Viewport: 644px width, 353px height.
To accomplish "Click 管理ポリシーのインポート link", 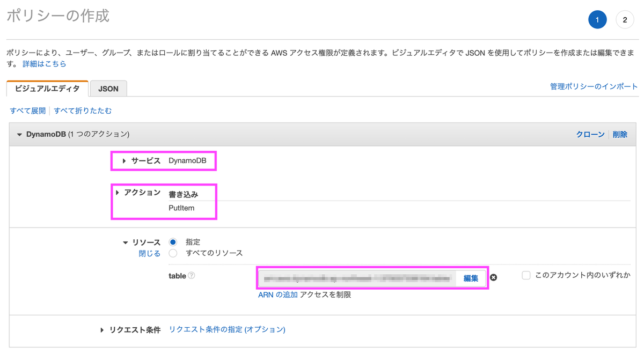I will (595, 85).
